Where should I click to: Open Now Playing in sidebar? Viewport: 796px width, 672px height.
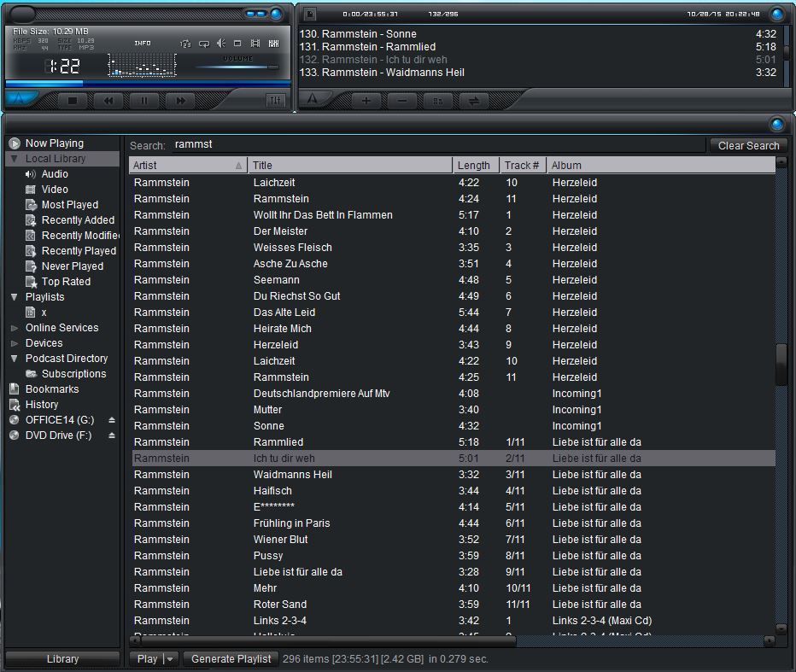point(55,143)
